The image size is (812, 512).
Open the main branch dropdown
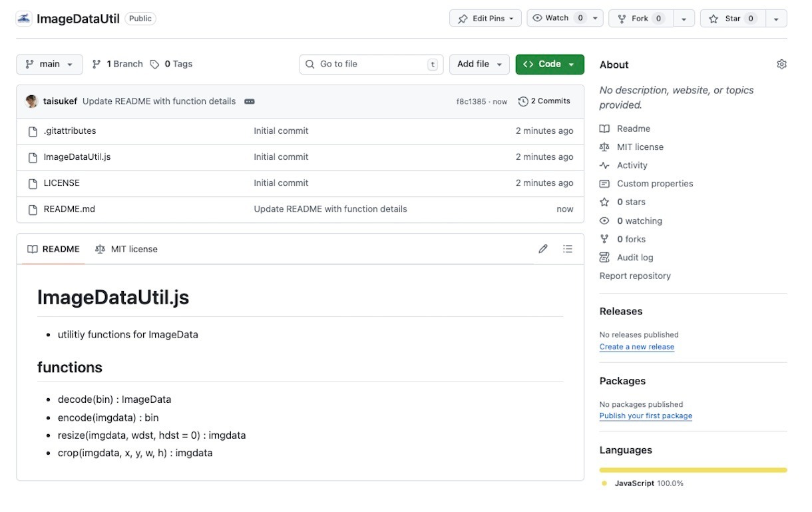(x=49, y=64)
